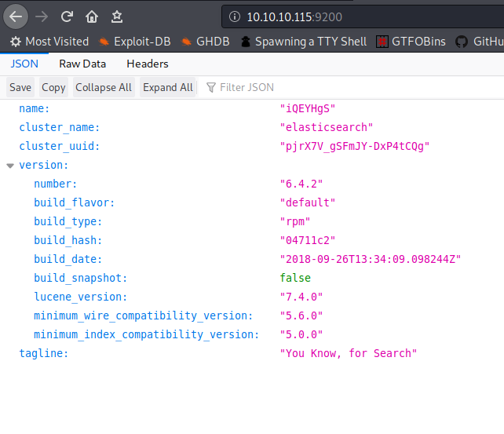Open the Spawning a TTY Shell bookmark
The width and height of the screenshot is (504, 434).
(x=304, y=42)
